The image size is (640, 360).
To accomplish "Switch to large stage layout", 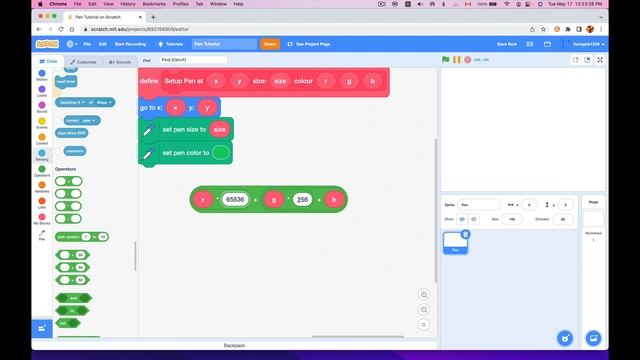I will [587, 60].
